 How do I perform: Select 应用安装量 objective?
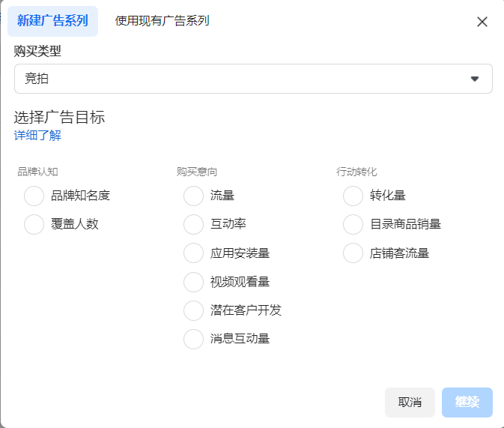(x=193, y=253)
